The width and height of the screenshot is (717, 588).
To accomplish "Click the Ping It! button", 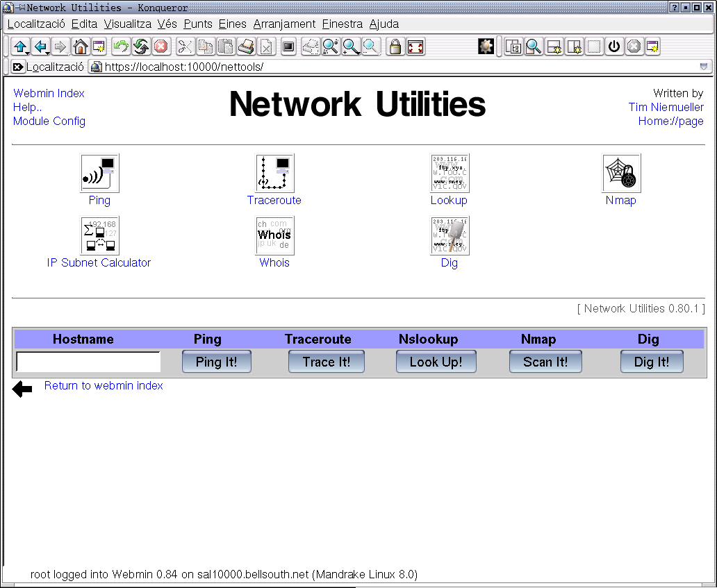I will coord(217,362).
